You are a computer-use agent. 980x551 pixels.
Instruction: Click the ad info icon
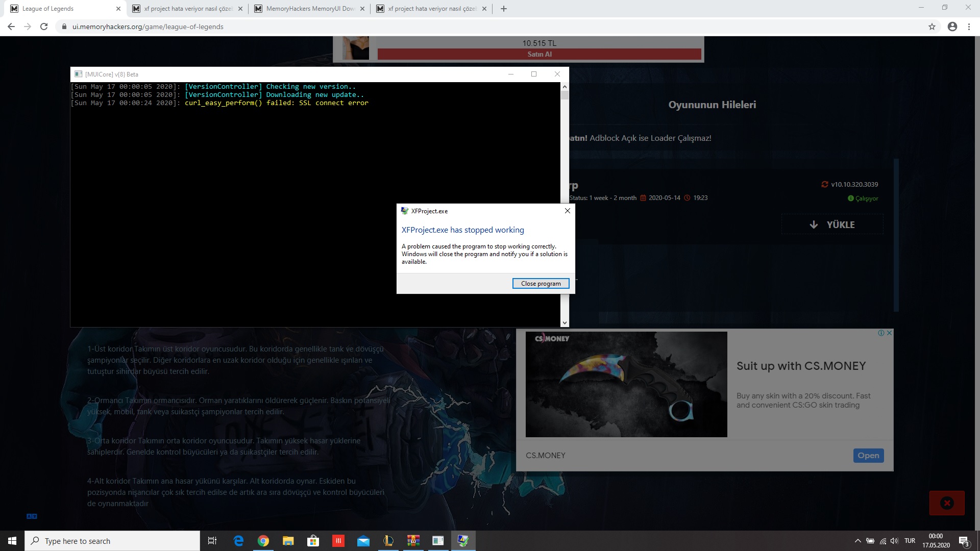tap(881, 333)
